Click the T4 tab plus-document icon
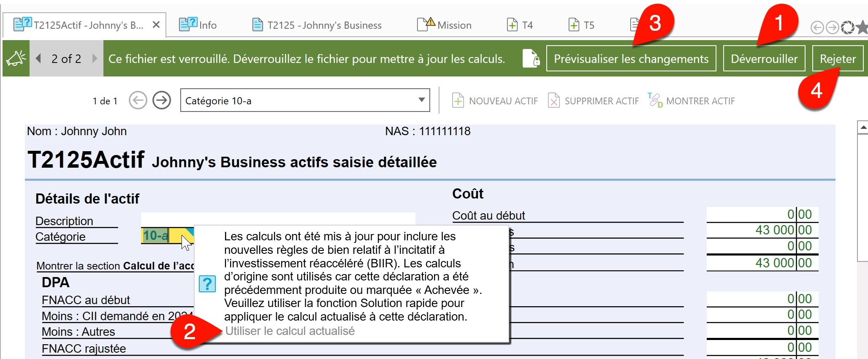This screenshot has width=868, height=359. [x=512, y=25]
